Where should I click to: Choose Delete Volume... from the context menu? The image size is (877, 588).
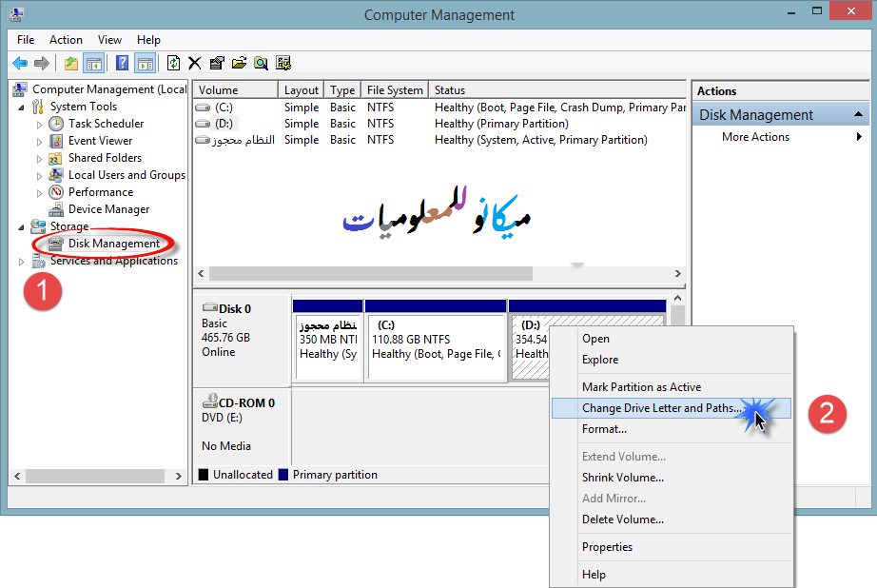coord(672,519)
